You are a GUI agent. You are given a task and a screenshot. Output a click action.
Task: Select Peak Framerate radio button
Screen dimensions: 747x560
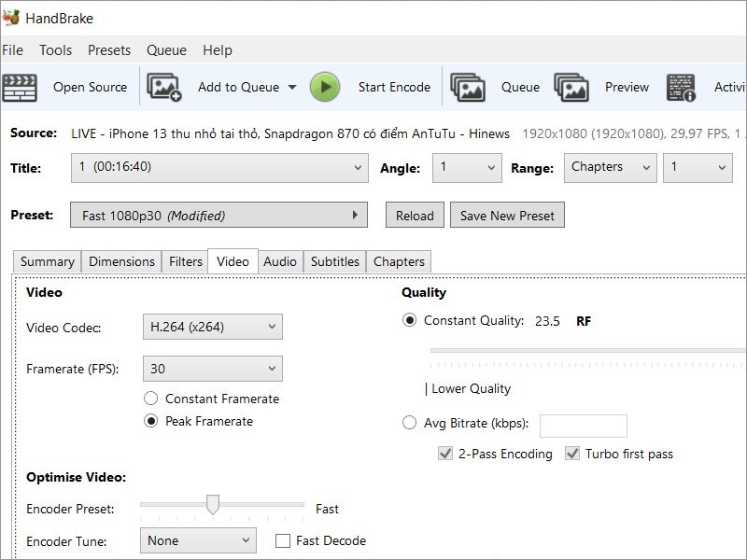(x=151, y=421)
